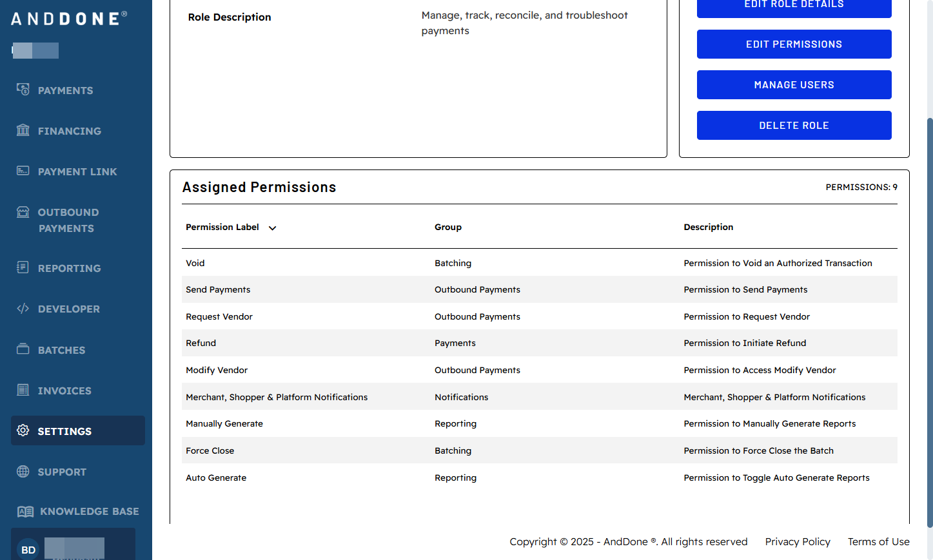Click the Edit Permissions button
This screenshot has height=560, width=933.
[x=794, y=44]
